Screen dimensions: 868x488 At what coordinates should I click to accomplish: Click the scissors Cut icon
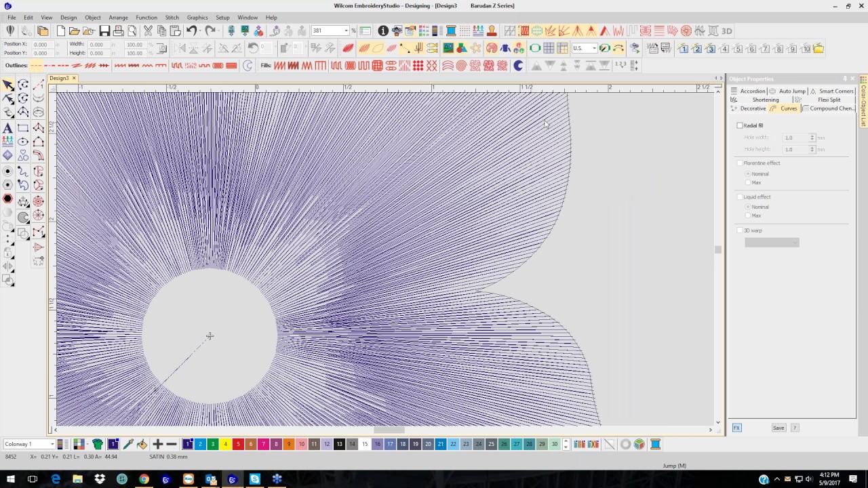pyautogui.click(x=148, y=30)
